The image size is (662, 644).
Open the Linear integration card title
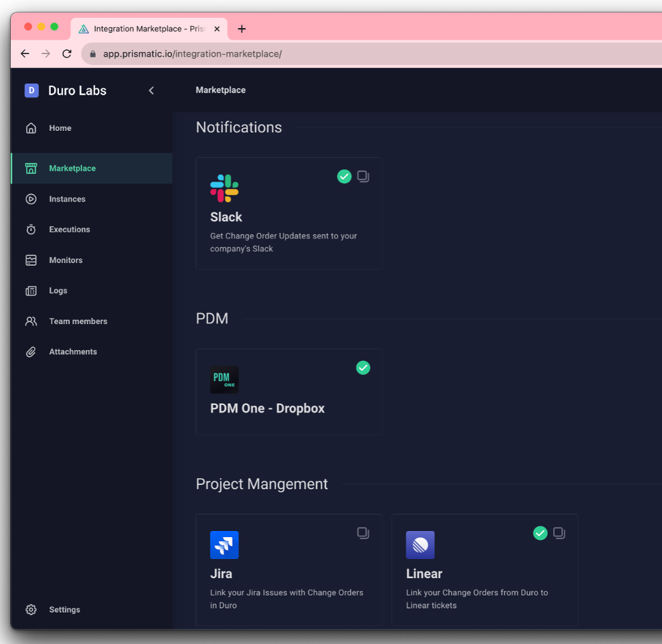[424, 573]
